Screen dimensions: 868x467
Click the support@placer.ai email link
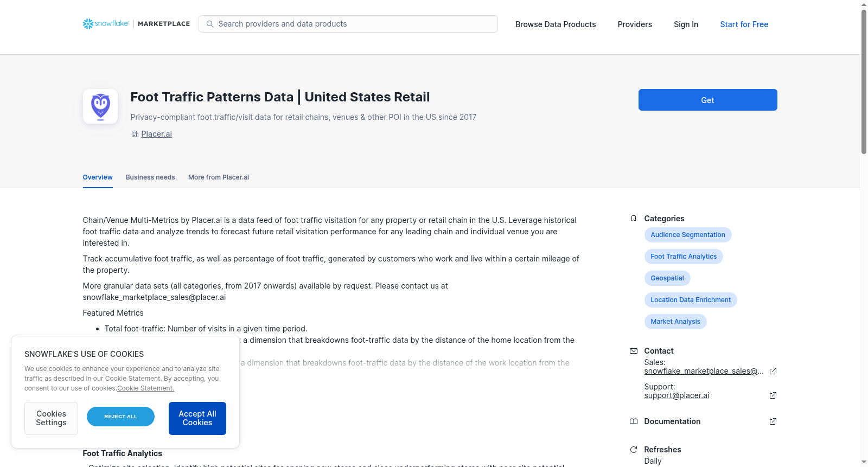tap(676, 395)
